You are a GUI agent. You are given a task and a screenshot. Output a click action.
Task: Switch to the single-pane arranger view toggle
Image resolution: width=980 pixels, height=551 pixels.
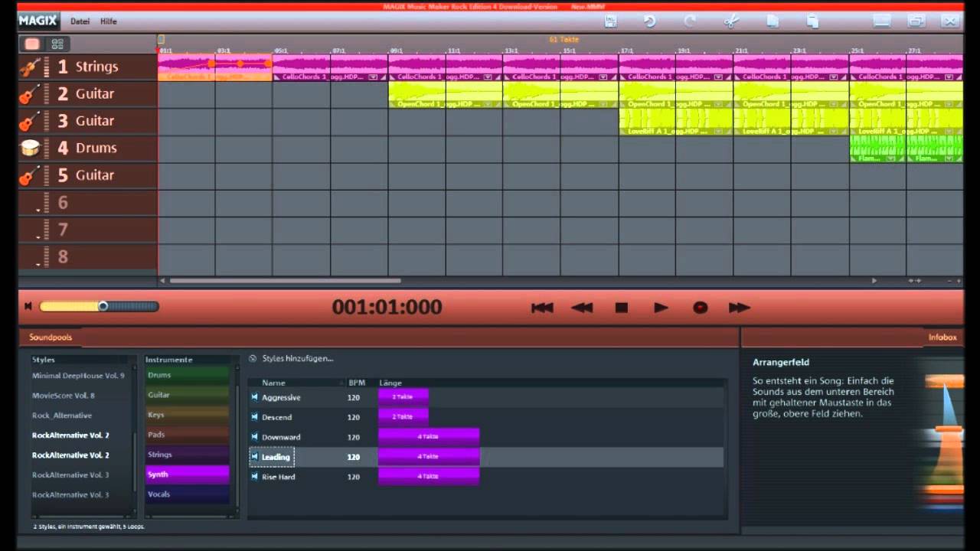[x=32, y=44]
